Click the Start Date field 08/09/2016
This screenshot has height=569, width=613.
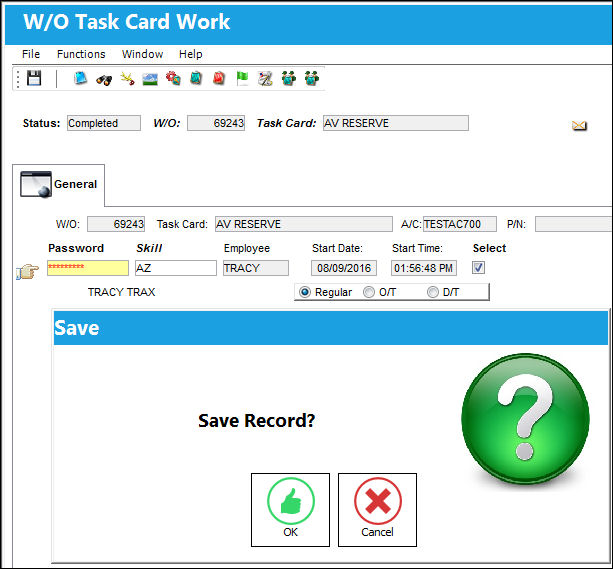[x=344, y=268]
